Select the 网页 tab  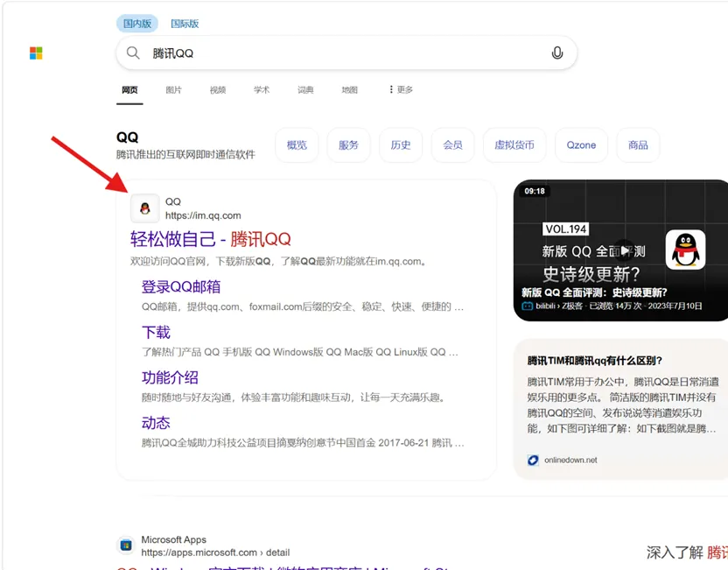click(129, 89)
